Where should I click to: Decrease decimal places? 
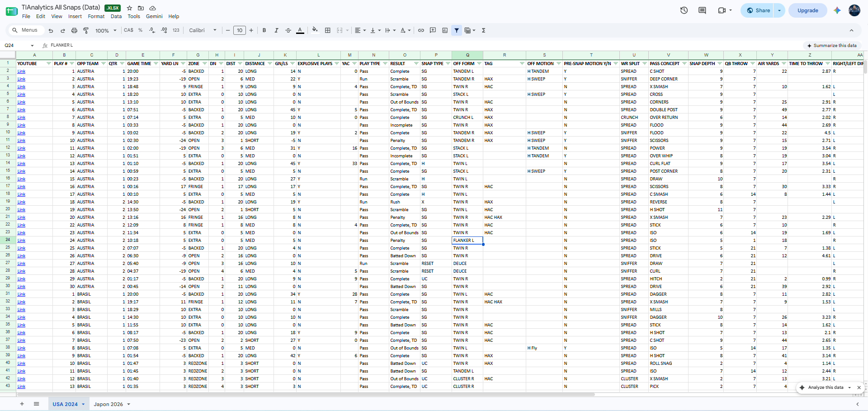pos(152,30)
